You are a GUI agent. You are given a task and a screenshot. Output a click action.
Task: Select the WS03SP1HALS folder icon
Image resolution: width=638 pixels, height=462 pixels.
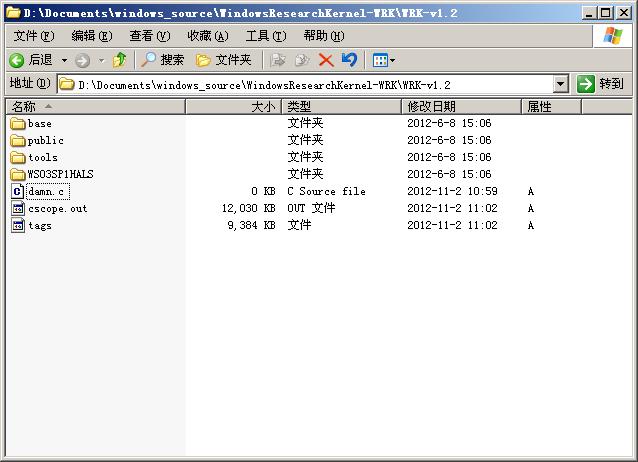pyautogui.click(x=17, y=175)
